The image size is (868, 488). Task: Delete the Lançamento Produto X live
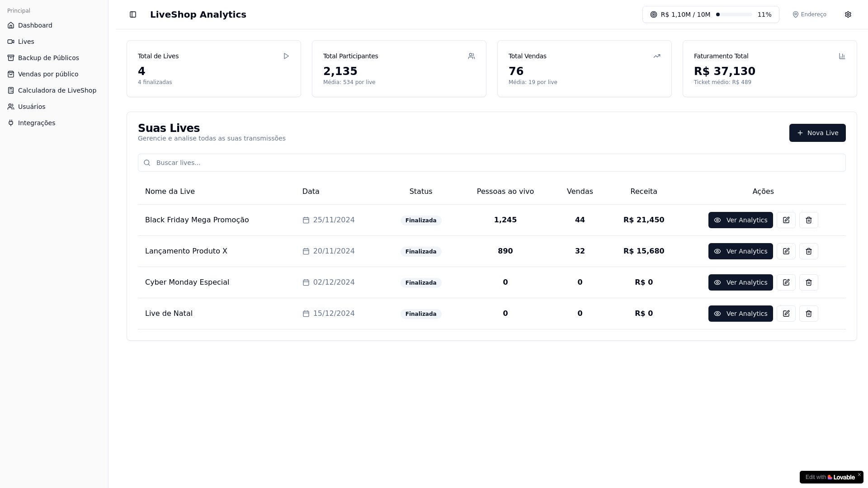click(809, 251)
